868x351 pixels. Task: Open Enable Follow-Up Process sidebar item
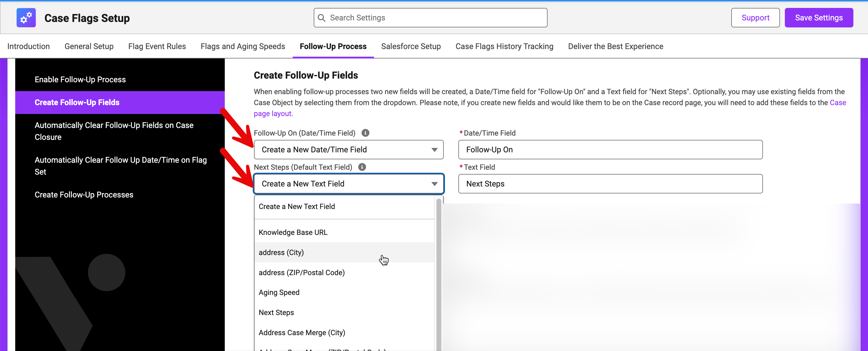(x=120, y=79)
